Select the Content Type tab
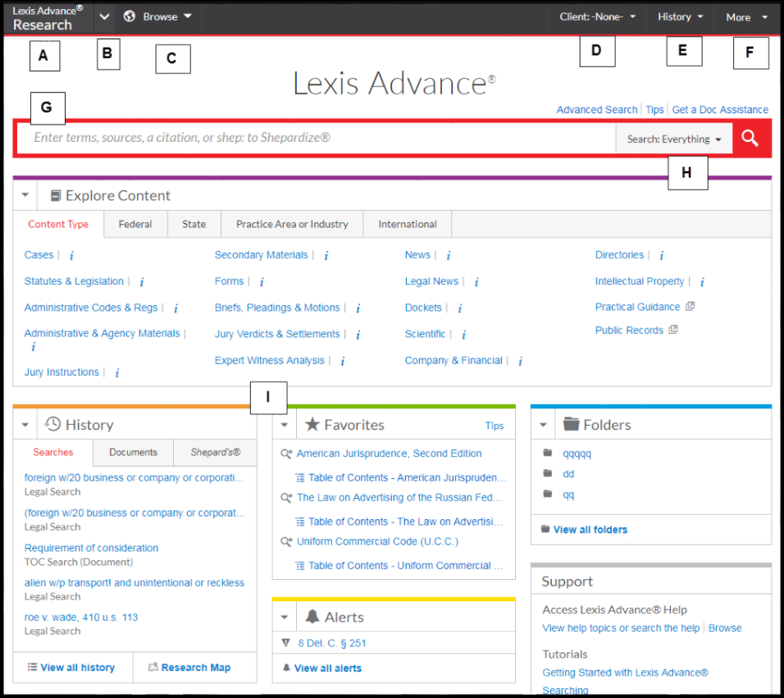This screenshot has height=698, width=784. 58,225
